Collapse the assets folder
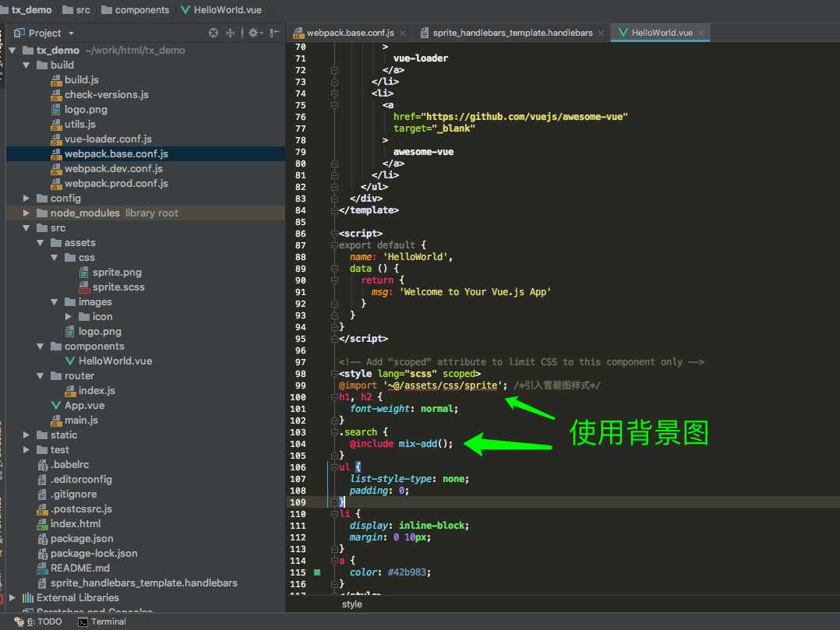Viewport: 840px width, 630px height. pos(41,243)
